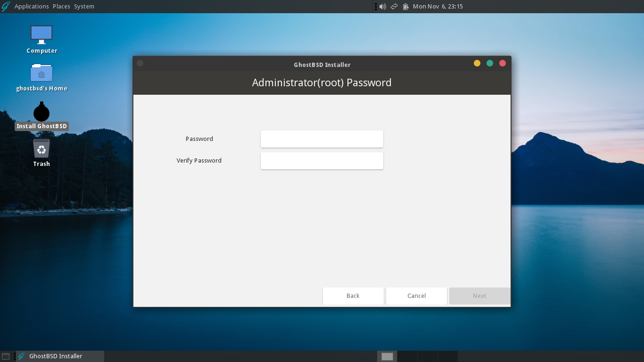Click the network connection arrows icon
The image size is (644, 362).
[x=394, y=7]
